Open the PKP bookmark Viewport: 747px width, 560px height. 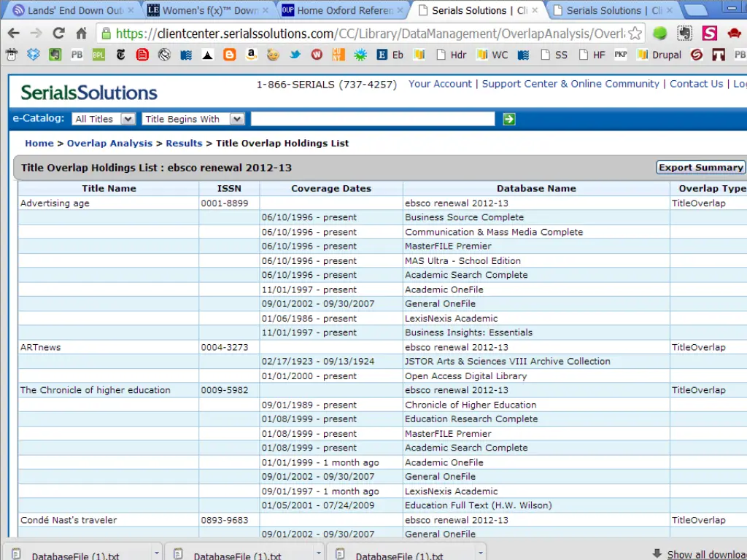(620, 55)
